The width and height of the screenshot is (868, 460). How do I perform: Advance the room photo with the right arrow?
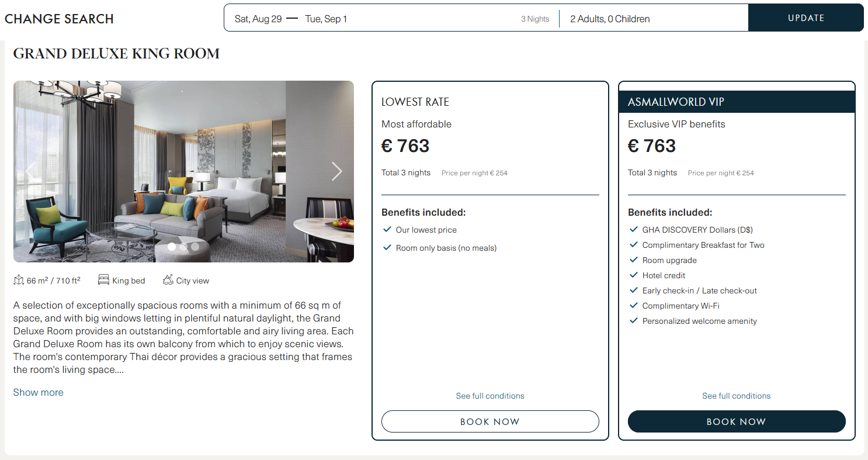click(337, 171)
